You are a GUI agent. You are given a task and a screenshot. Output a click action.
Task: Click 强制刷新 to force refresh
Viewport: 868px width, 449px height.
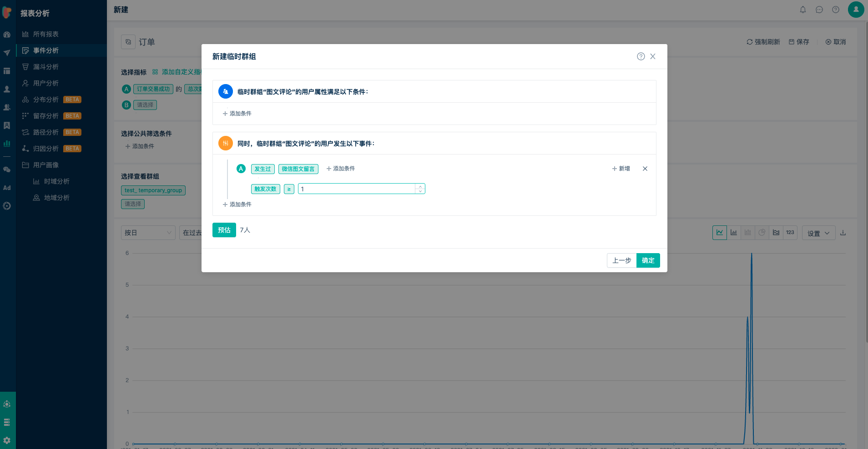coord(763,42)
